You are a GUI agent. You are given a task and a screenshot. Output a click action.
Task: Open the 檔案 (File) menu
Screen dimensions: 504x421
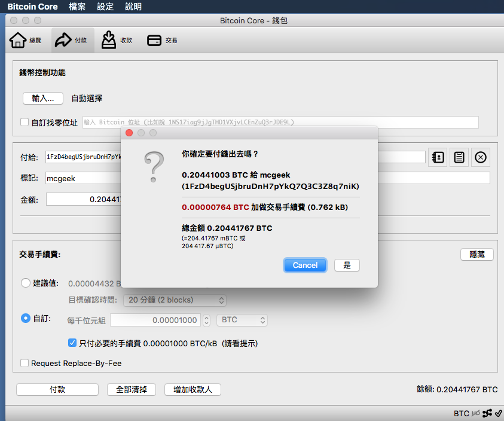pyautogui.click(x=77, y=7)
